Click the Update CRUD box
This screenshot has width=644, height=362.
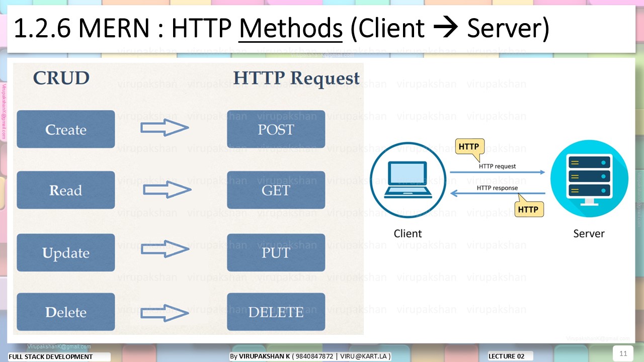(x=66, y=252)
